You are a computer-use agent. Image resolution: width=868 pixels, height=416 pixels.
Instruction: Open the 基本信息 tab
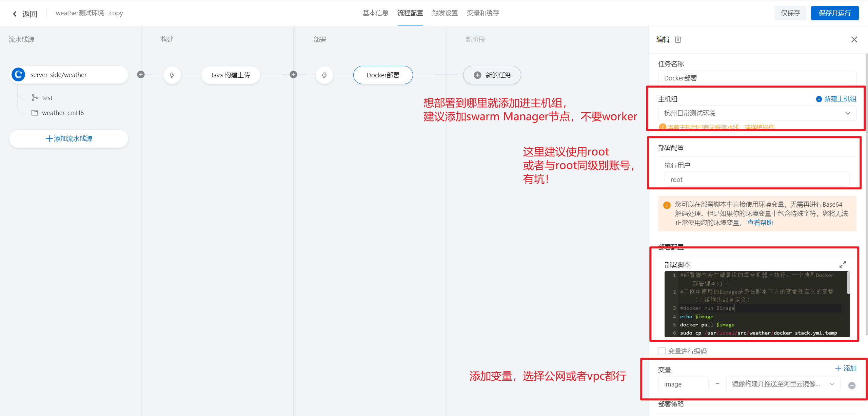(375, 13)
